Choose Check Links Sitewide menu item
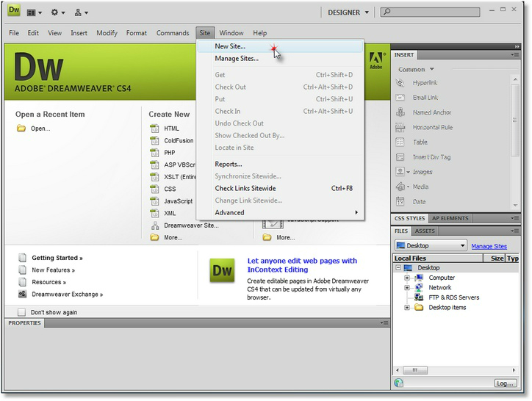532x401 pixels. coord(280,189)
